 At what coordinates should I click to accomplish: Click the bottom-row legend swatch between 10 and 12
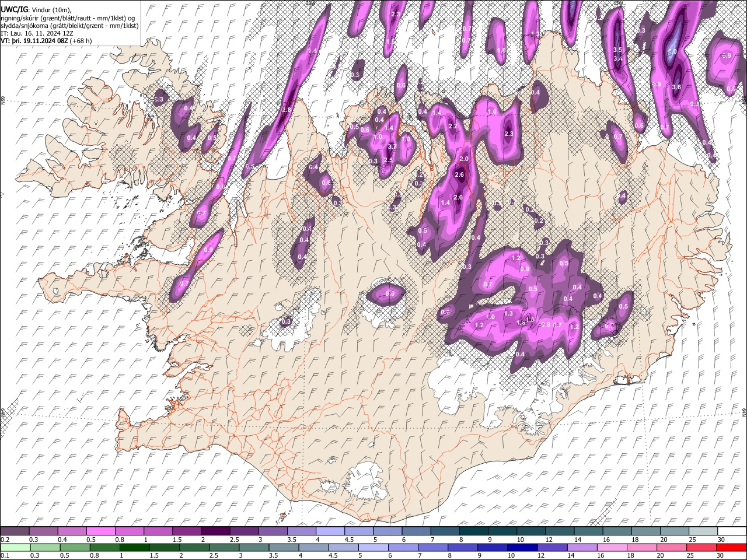(523, 547)
